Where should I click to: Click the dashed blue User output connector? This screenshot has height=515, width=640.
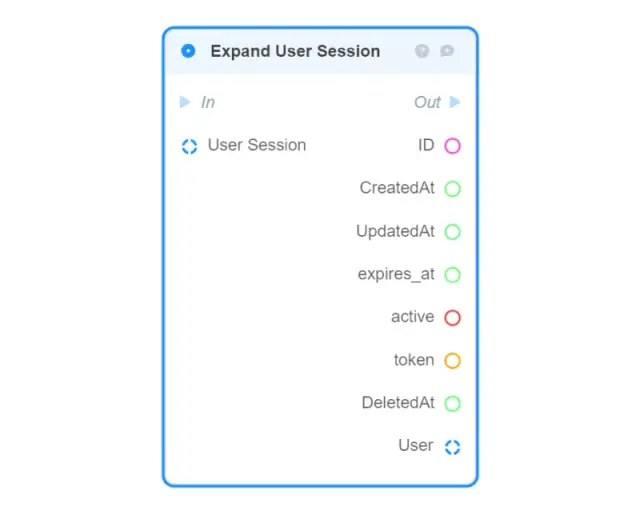point(452,447)
